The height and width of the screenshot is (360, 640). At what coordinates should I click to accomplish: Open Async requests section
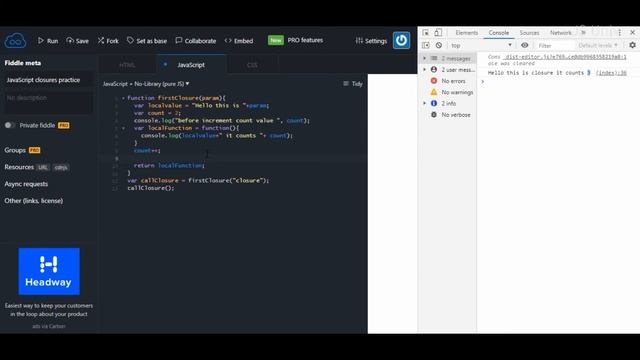(26, 184)
